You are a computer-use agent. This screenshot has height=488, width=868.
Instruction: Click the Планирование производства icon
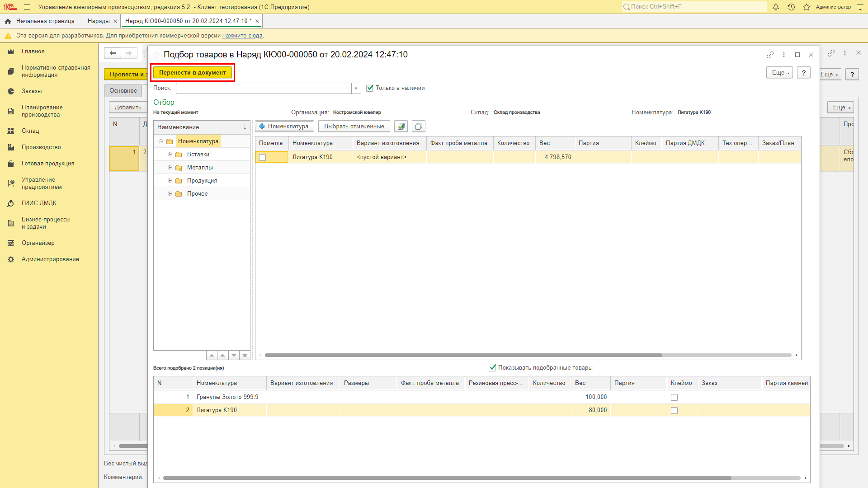click(11, 111)
